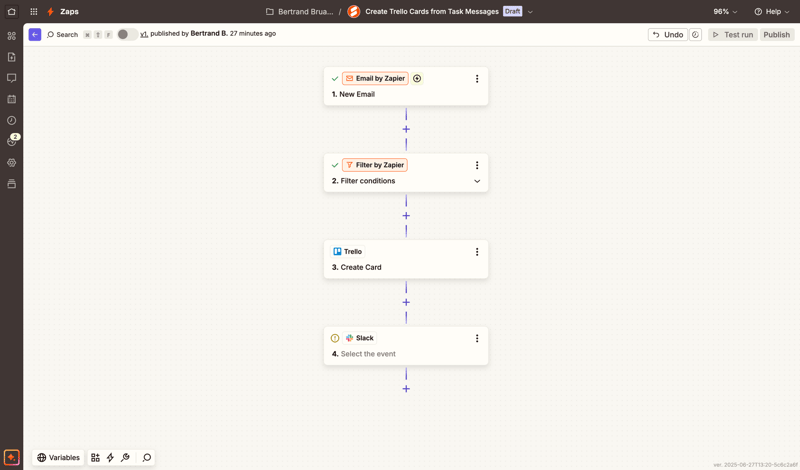The image size is (800, 470).
Task: Open the 96% zoom dropdown
Action: 725,11
